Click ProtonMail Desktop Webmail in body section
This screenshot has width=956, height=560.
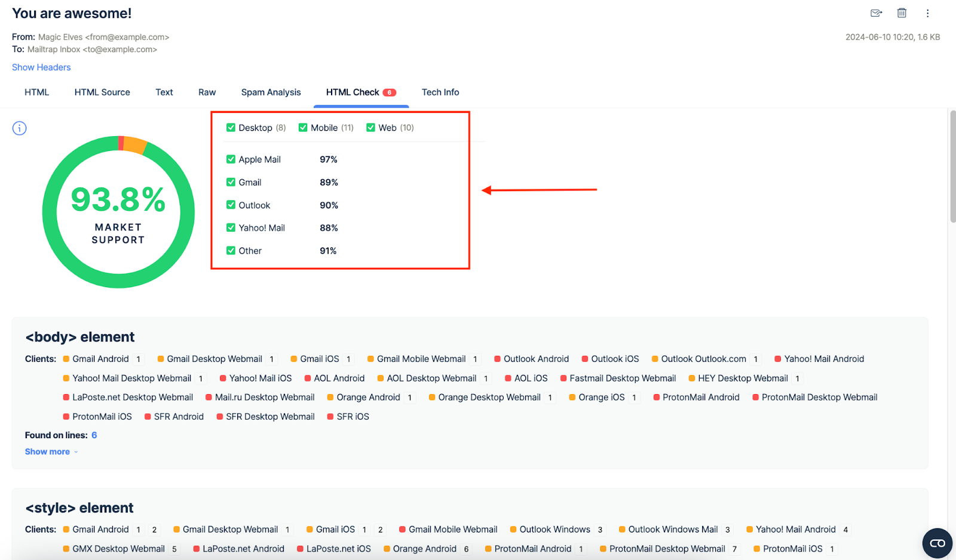(x=819, y=397)
